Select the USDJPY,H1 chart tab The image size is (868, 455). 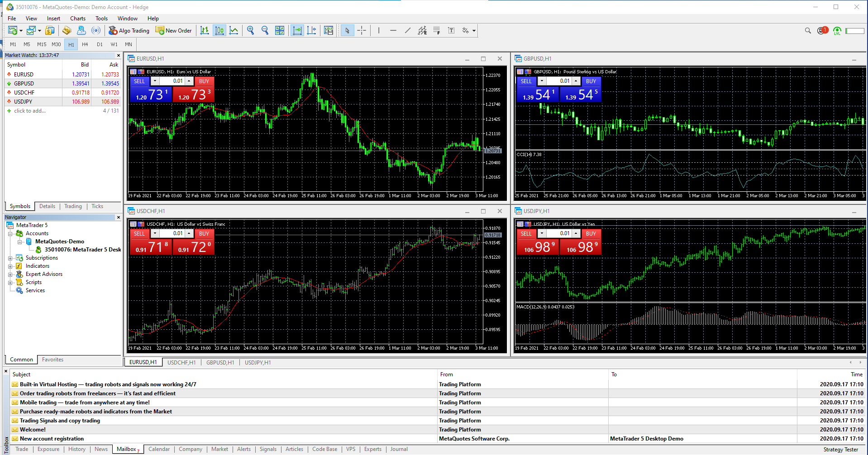coord(258,362)
